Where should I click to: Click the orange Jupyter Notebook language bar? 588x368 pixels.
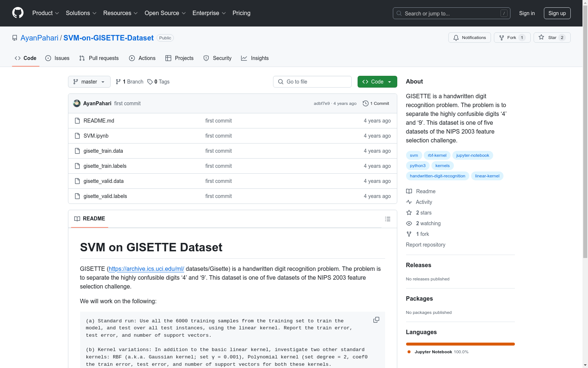click(460, 344)
